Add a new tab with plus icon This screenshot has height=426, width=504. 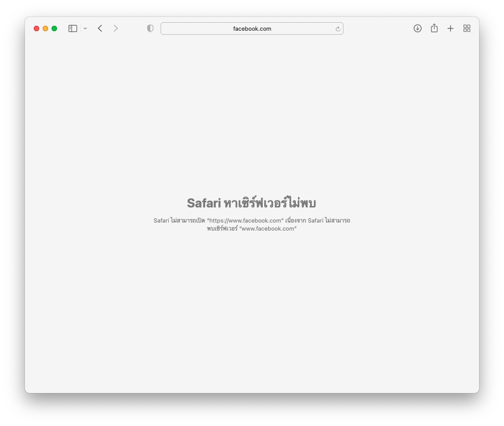(450, 28)
